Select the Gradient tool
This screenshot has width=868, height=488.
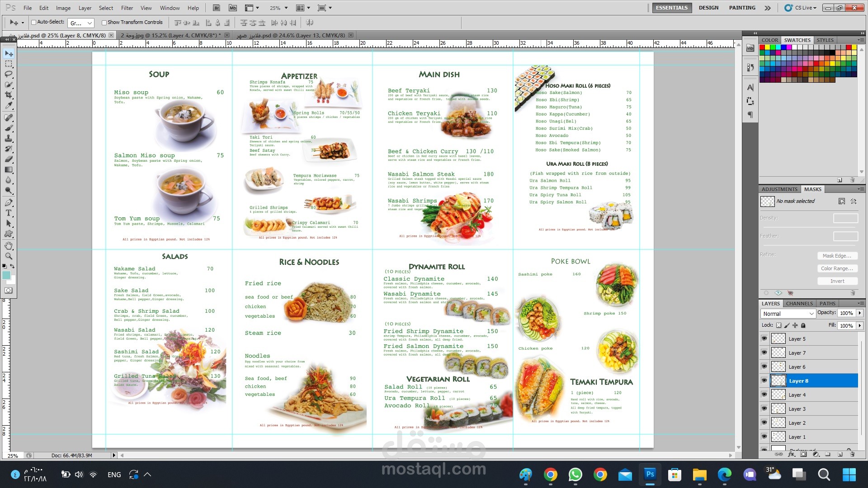pos(9,169)
